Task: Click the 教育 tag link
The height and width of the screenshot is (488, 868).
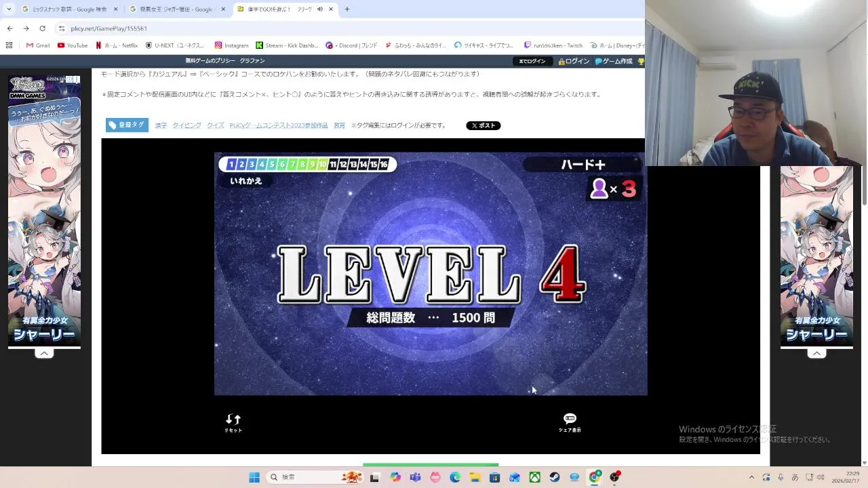Action: click(x=339, y=125)
